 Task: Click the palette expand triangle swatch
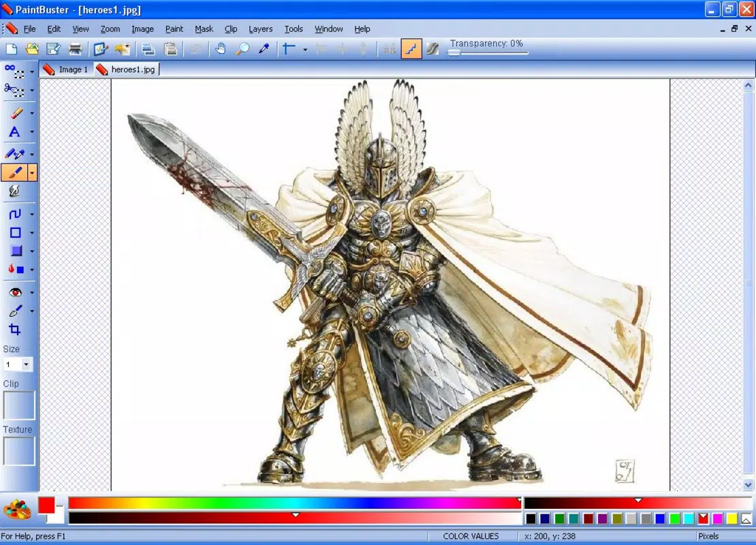tap(746, 519)
